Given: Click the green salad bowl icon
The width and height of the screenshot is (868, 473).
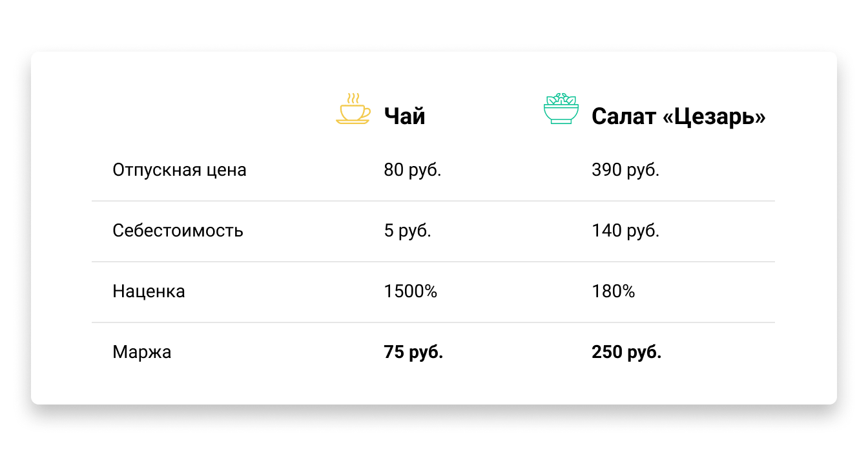Looking at the screenshot, I should click(561, 109).
